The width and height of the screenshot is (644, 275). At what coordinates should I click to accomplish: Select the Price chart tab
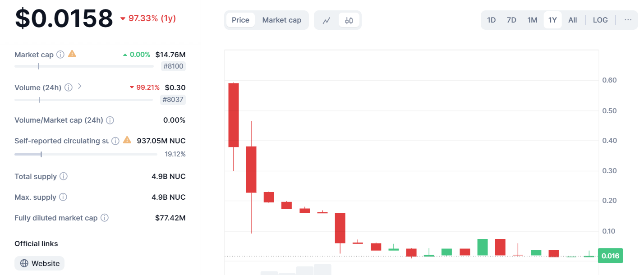coord(240,20)
